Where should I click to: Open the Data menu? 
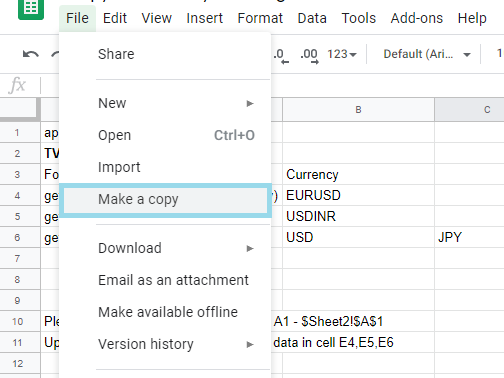[312, 18]
